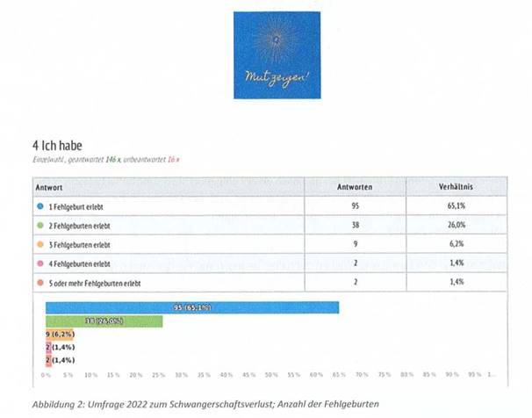Screen dimensions: 532x418
Task: Select the "Antwort" column header
Action: click(47, 187)
